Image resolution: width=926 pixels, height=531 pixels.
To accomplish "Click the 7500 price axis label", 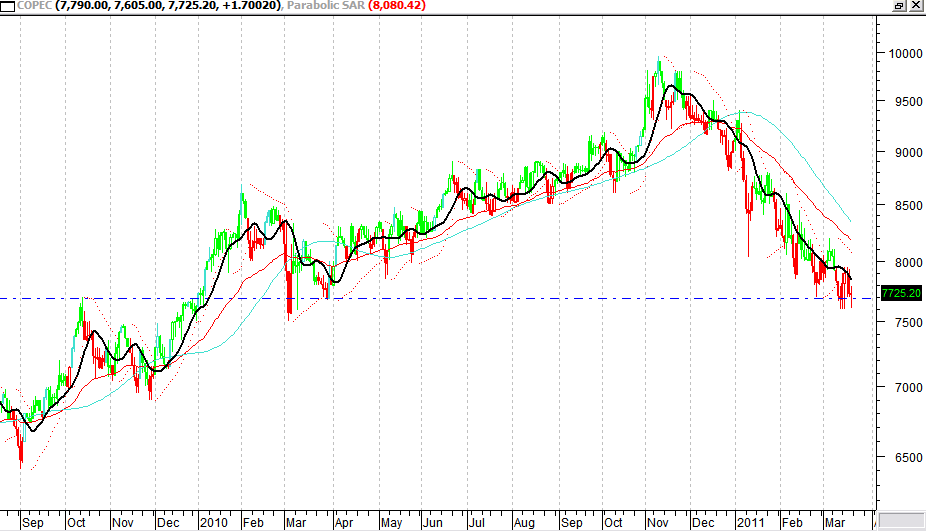I will point(908,322).
